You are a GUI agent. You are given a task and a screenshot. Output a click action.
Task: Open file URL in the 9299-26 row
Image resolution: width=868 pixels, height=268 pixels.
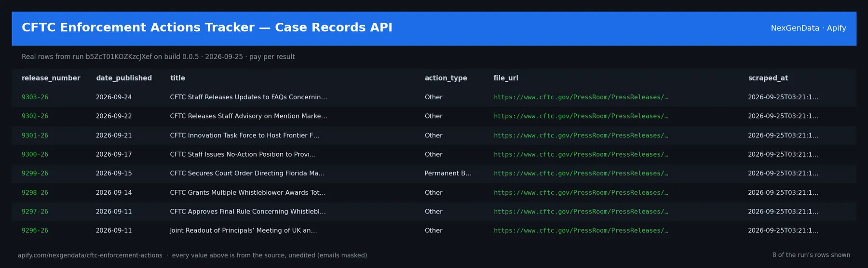tap(581, 174)
